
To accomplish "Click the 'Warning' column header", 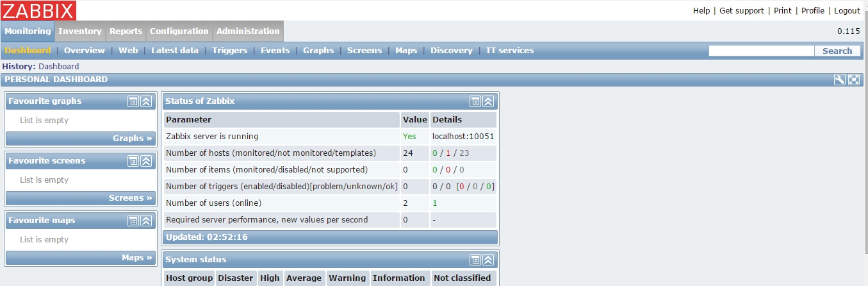I will (347, 278).
